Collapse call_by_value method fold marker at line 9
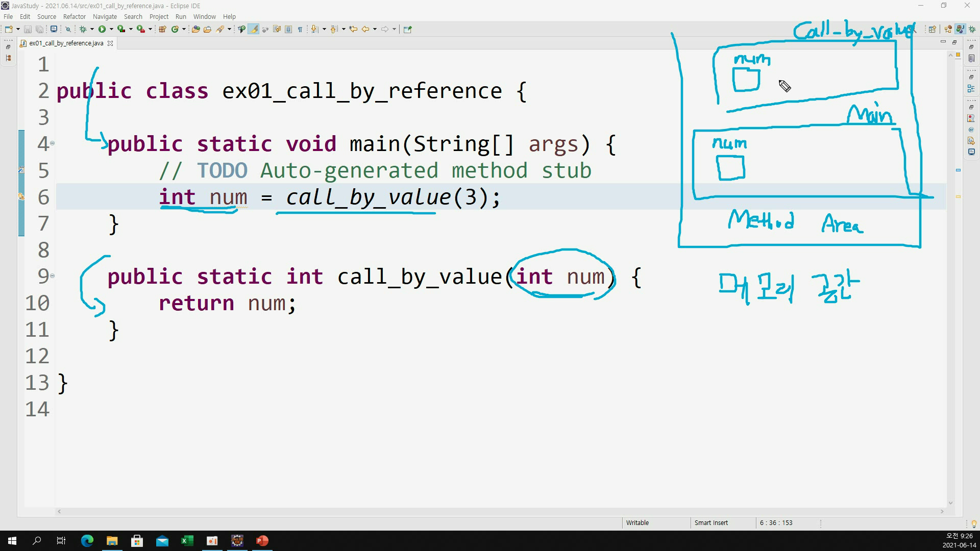 52,276
